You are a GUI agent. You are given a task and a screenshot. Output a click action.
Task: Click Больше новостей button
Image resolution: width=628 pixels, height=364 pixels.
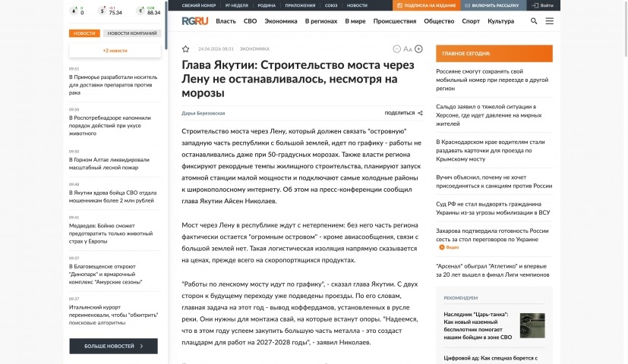tap(113, 346)
